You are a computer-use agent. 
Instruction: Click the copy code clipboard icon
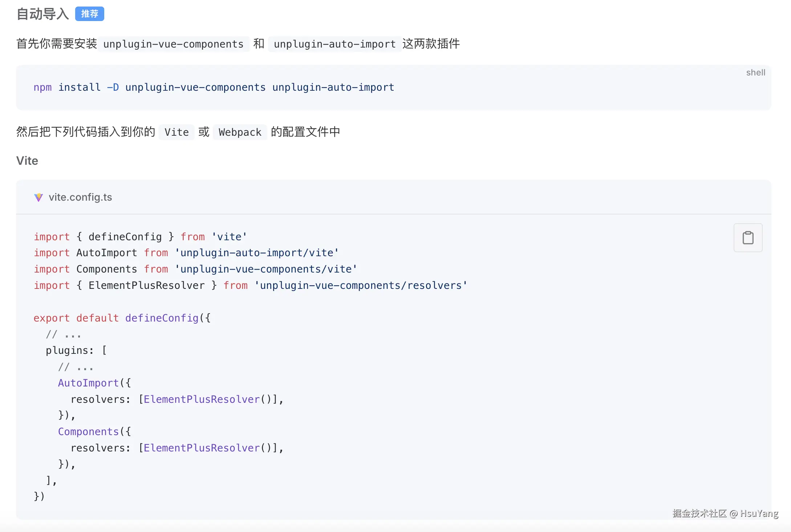coord(748,238)
